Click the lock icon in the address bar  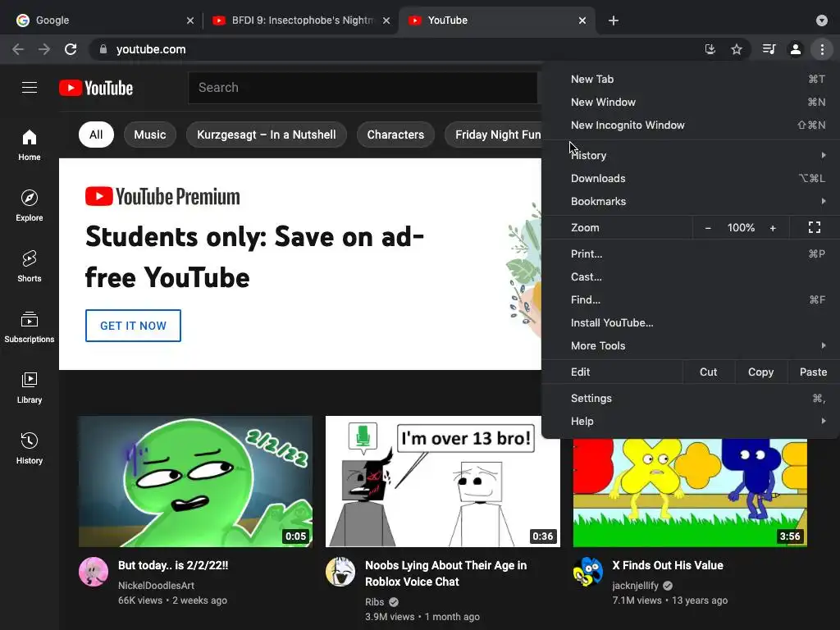tap(103, 49)
